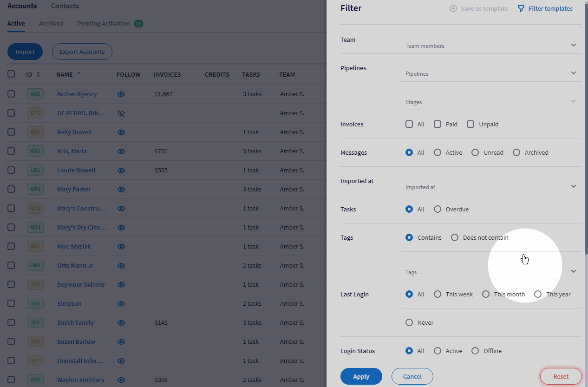Enable following for DE PEDRO, RIN account

121,113
